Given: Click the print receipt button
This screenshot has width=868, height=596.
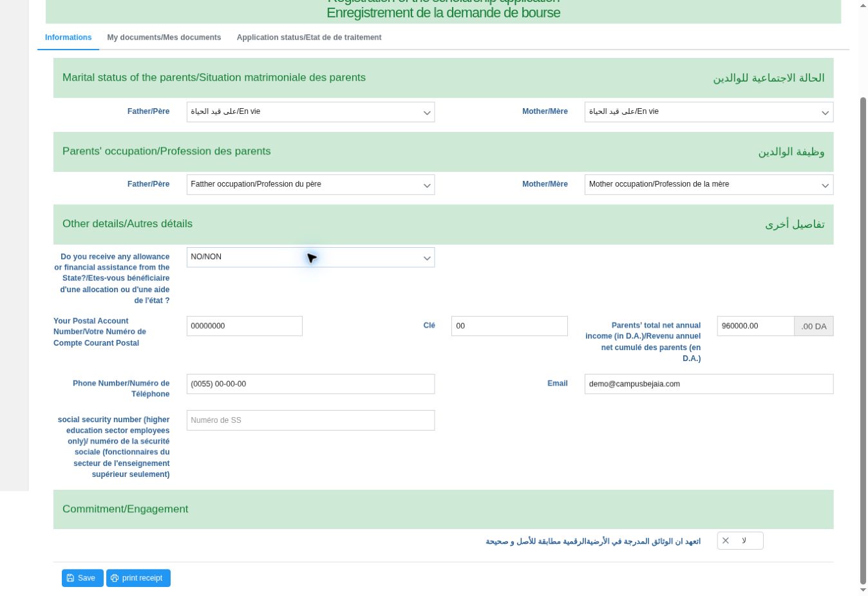Looking at the screenshot, I should (x=138, y=578).
